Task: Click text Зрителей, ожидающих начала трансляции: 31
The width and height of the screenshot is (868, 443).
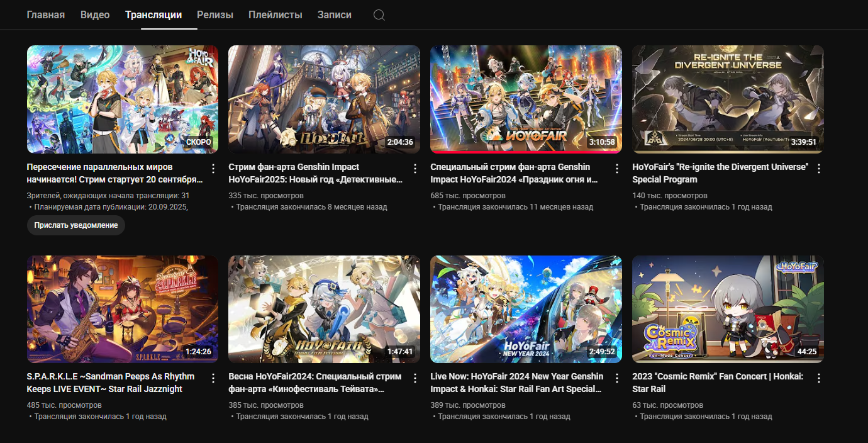Action: tap(108, 196)
